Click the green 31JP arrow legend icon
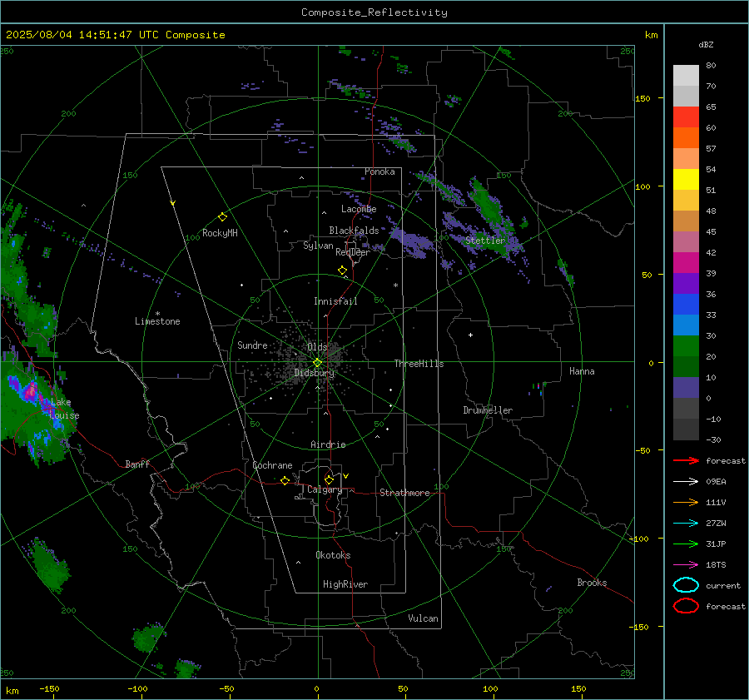Viewport: 749px width, 700px height. (x=686, y=544)
